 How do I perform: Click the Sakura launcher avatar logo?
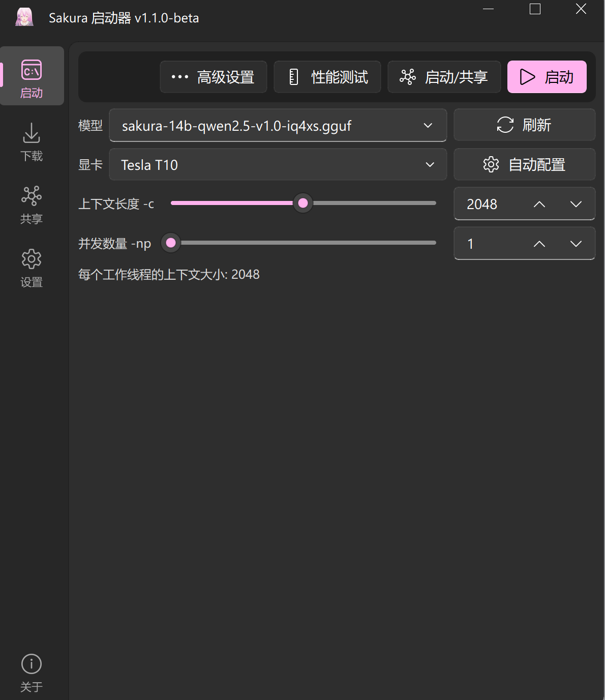(x=24, y=17)
